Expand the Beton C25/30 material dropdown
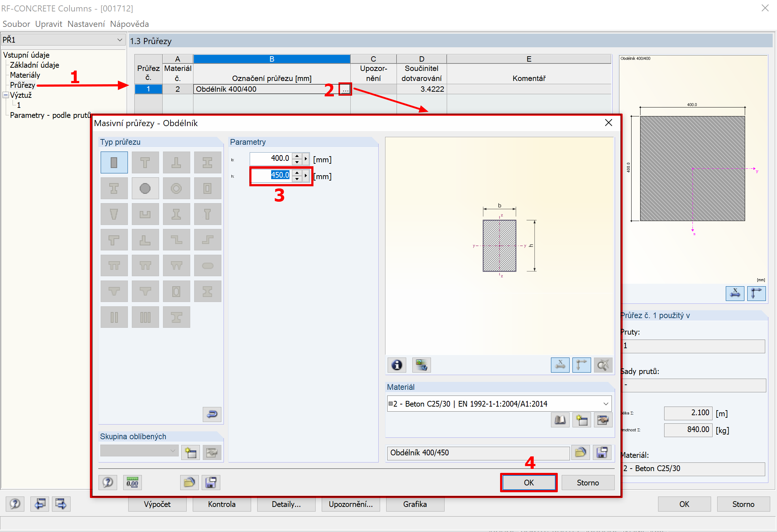777x532 pixels. [x=606, y=404]
